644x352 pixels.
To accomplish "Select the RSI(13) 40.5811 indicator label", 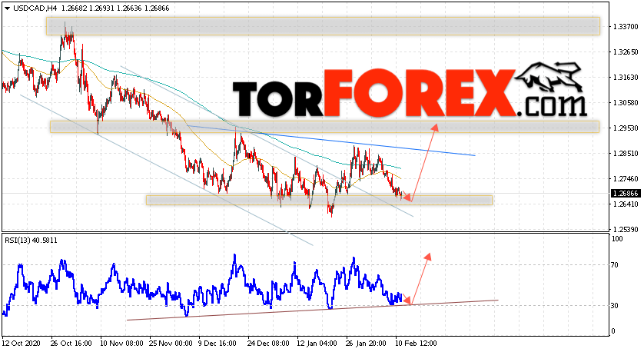I will click(x=32, y=241).
